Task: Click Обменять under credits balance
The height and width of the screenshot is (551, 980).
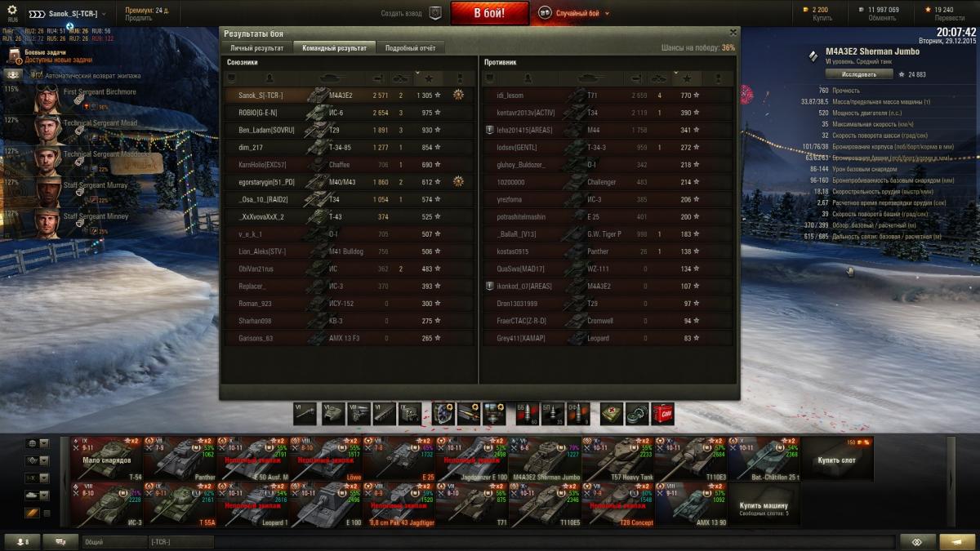Action: [881, 18]
